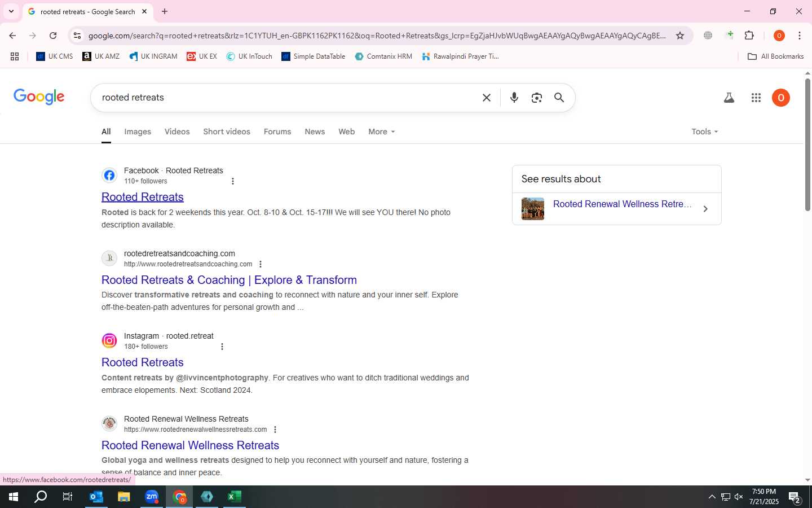Image resolution: width=812 pixels, height=508 pixels.
Task: Click the browser back arrow
Action: coord(12,36)
